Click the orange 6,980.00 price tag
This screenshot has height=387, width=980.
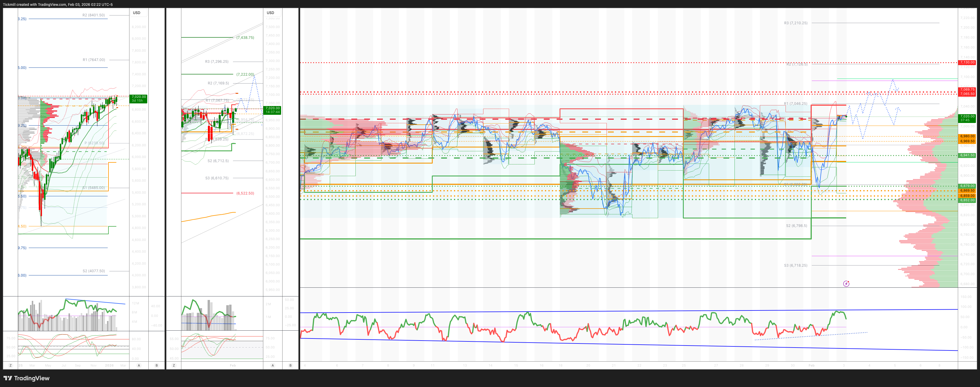pos(967,136)
